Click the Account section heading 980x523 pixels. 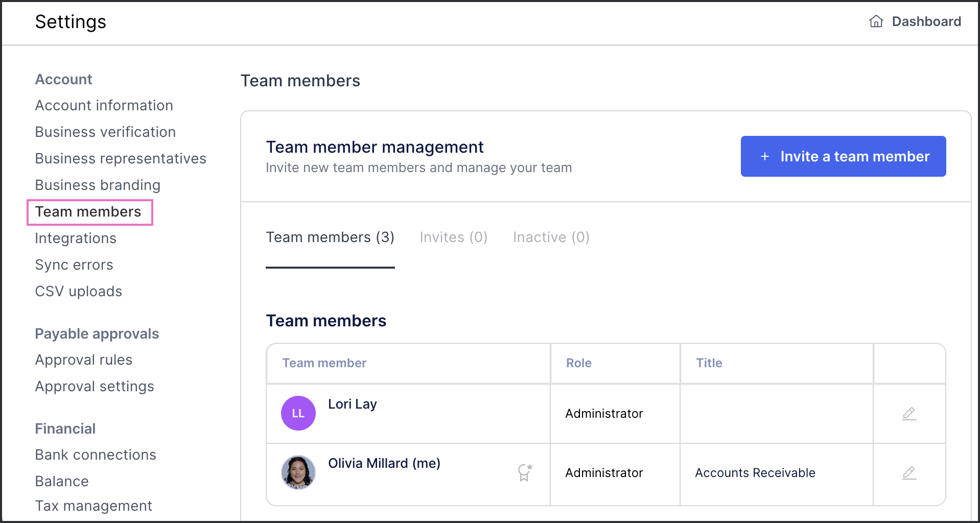(63, 79)
